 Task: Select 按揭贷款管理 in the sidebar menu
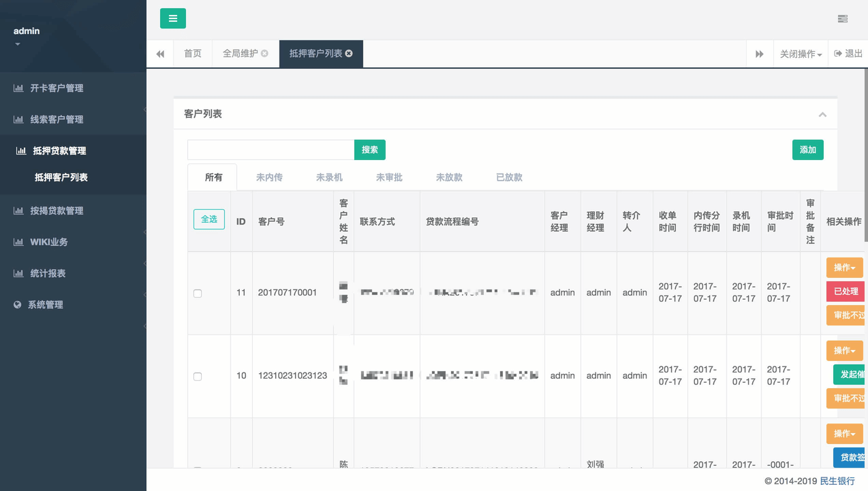pos(57,210)
